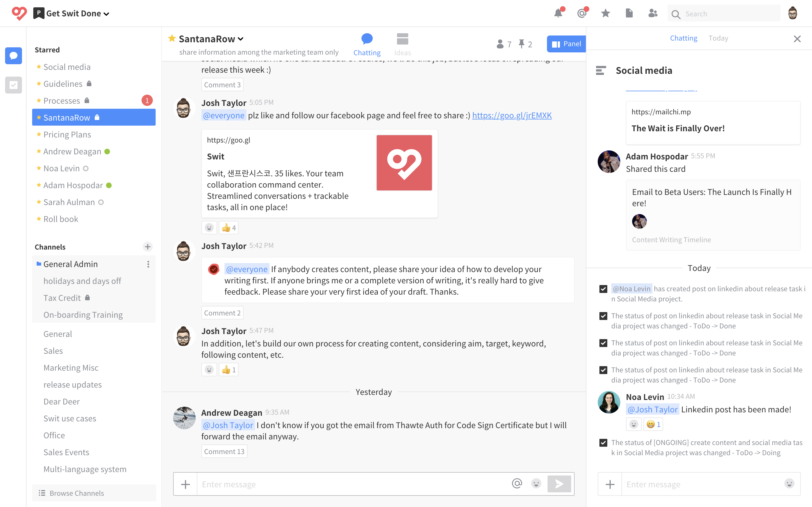Screen dimensions: 812x507
Task: Open the goo.gl/jrEMXK facebook link
Action: [512, 115]
